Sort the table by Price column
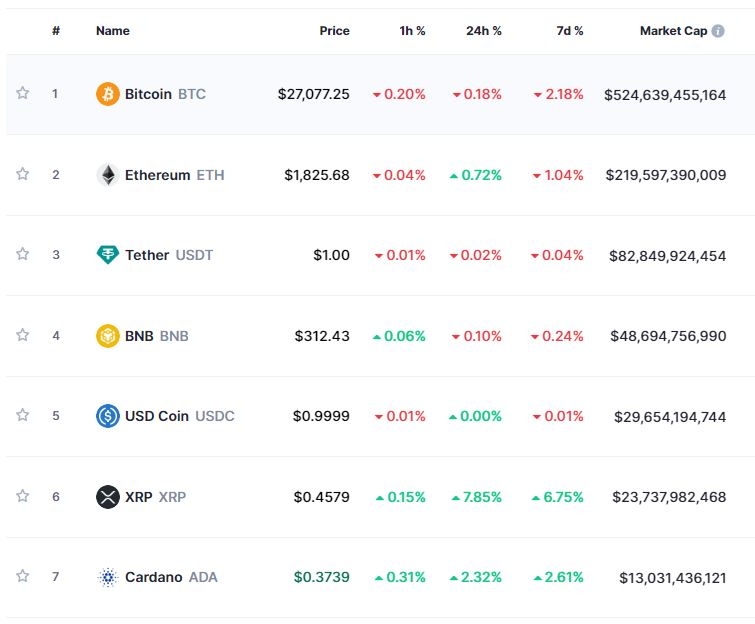This screenshot has width=755, height=624. (334, 31)
